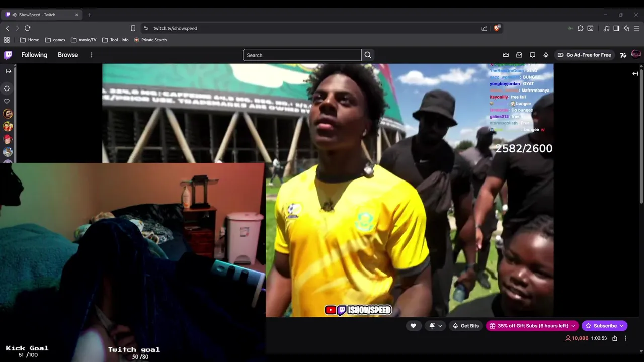The image size is (644, 362).
Task: Open a new tab with plus button
Action: pyautogui.click(x=89, y=15)
